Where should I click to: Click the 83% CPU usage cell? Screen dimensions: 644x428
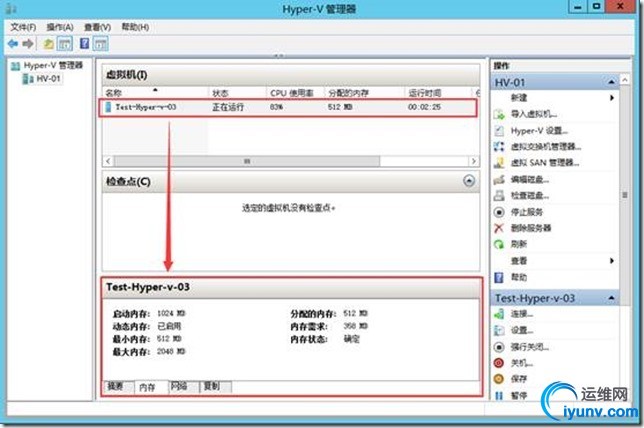pos(276,107)
